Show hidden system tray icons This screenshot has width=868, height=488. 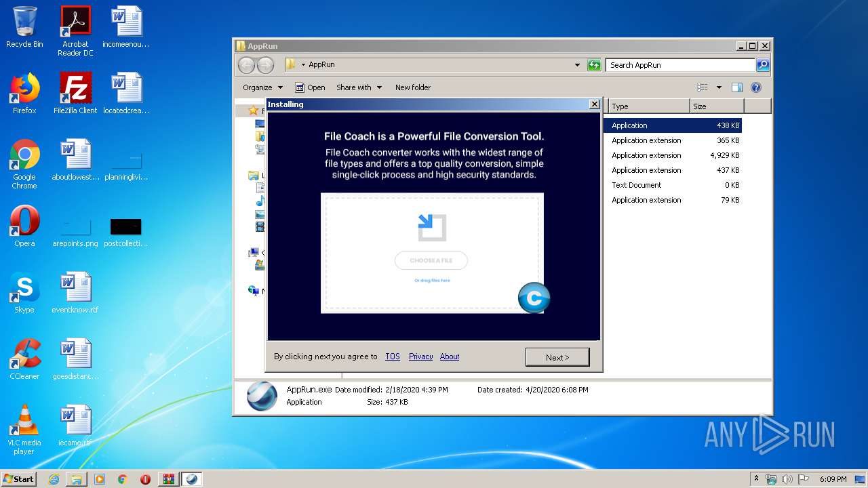tap(756, 479)
